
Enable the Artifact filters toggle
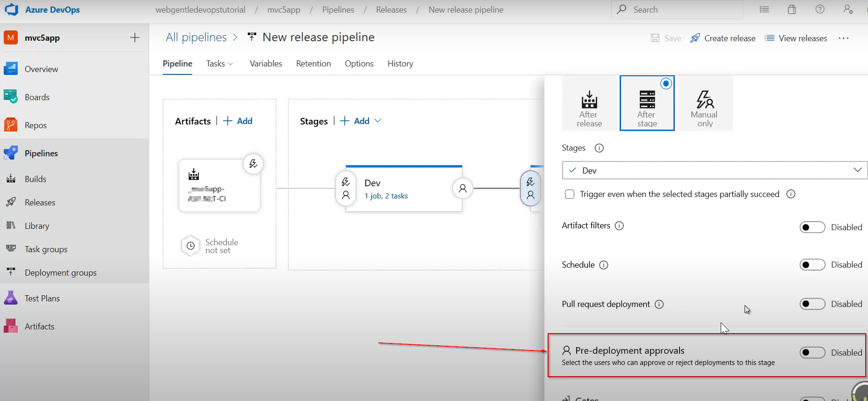(x=812, y=227)
